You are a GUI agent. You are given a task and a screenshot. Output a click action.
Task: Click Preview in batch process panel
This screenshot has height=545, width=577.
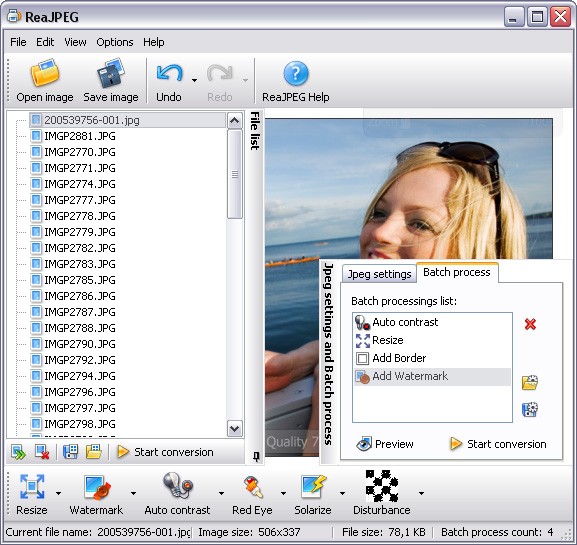point(385,444)
